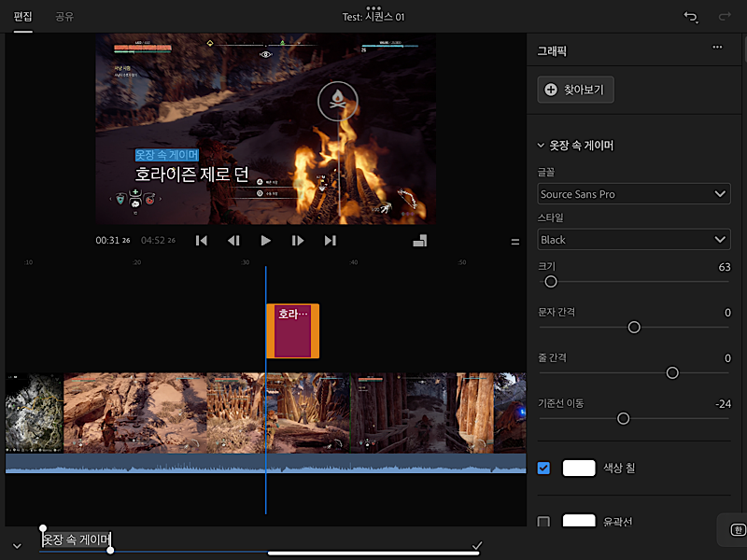Viewport: 747px width, 560px height.
Task: Click the audio waveform track
Action: tap(266, 463)
